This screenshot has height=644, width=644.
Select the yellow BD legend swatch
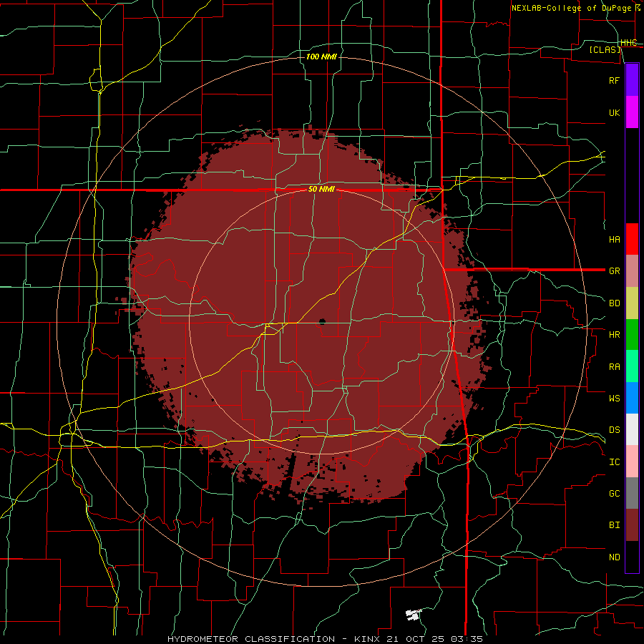pos(632,303)
